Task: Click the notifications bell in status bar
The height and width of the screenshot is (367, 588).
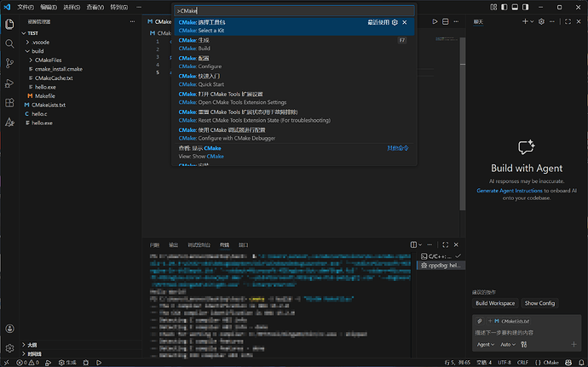Action: pyautogui.click(x=581, y=363)
